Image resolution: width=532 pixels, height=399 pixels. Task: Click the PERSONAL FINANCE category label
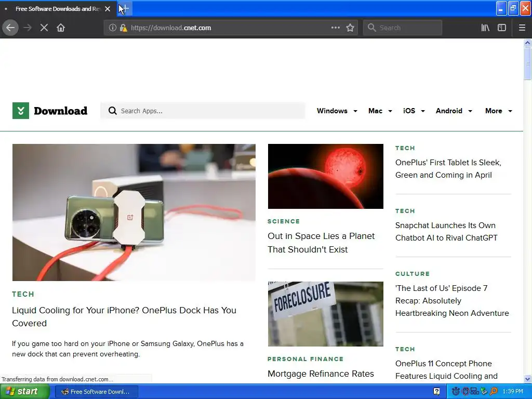[305, 359]
